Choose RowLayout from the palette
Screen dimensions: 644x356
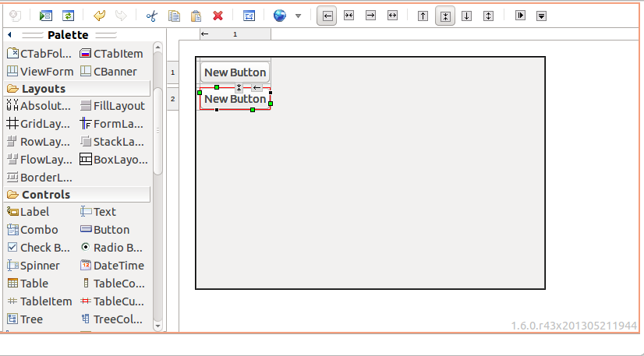point(39,142)
